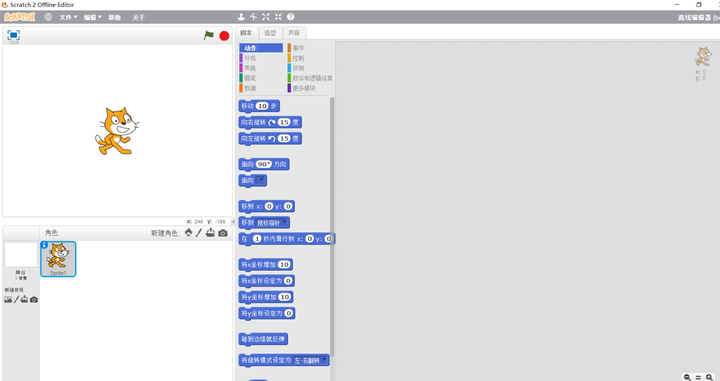The width and height of the screenshot is (720, 381).
Task: Take new backdrop from camera icon
Action: (34, 300)
